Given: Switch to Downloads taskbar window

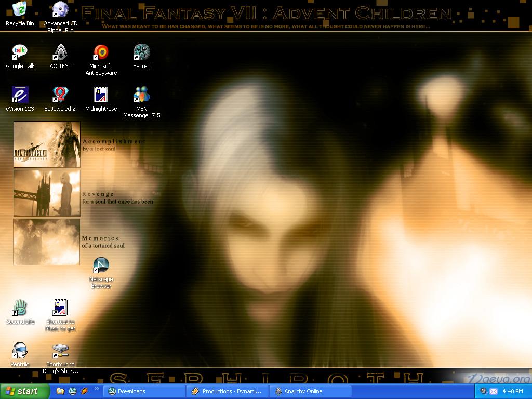Looking at the screenshot, I should point(145,391).
